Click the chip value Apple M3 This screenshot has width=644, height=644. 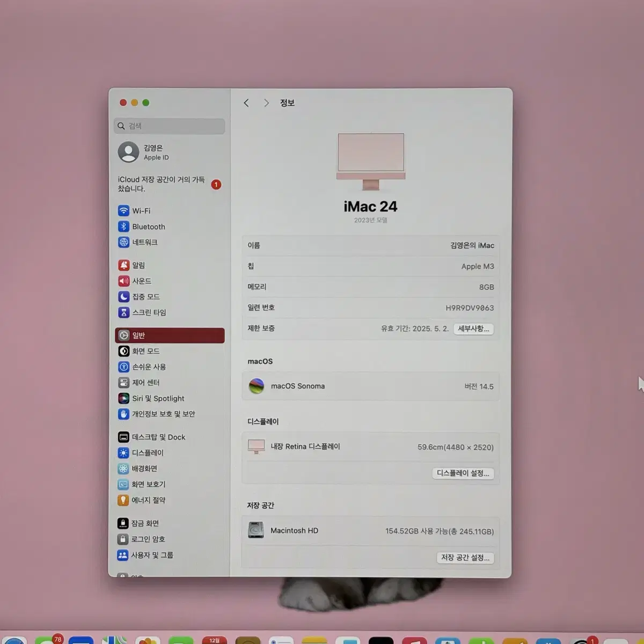[478, 266]
